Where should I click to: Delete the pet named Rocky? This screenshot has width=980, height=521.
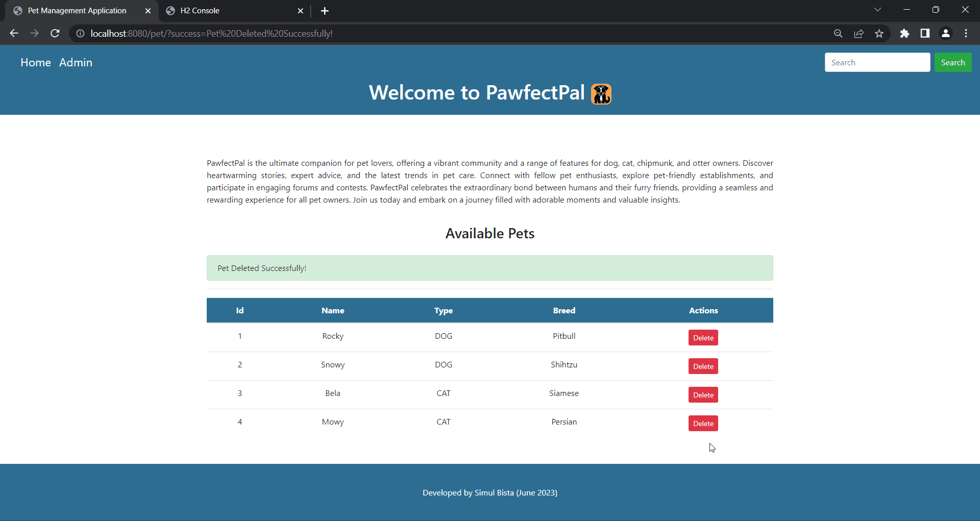(703, 338)
